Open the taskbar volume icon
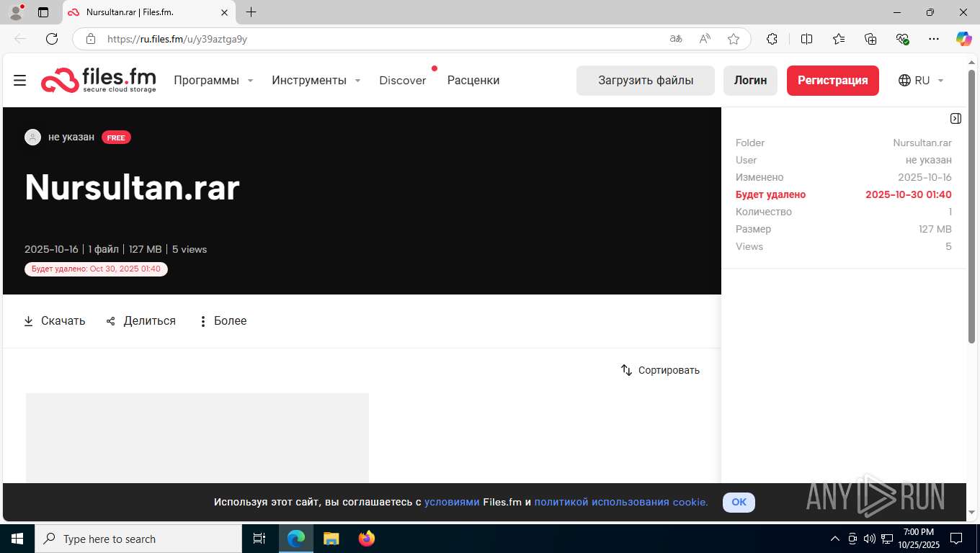Image resolution: width=980 pixels, height=553 pixels. point(869,539)
